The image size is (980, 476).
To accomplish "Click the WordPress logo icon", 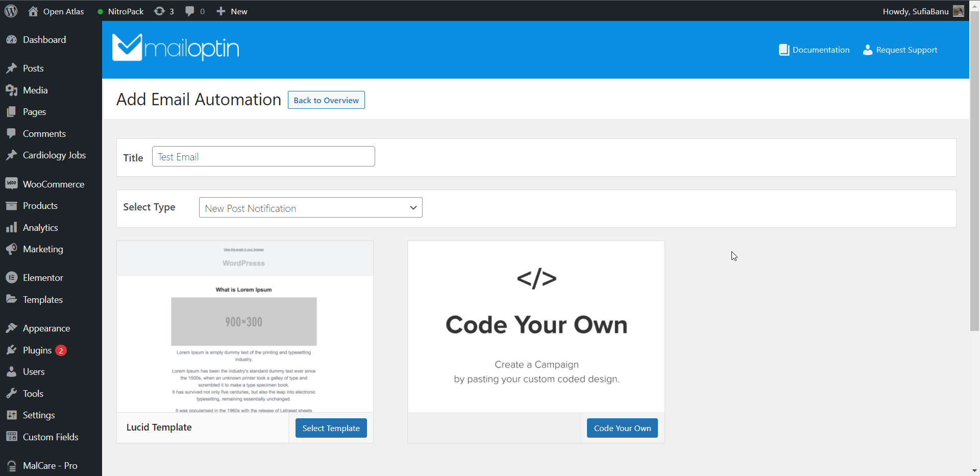I will (x=11, y=11).
